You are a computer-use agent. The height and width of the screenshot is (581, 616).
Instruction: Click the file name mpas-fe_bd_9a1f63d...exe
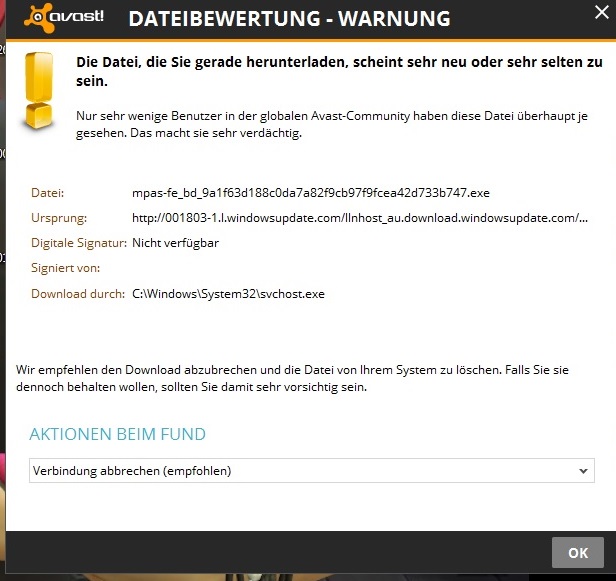[311, 193]
